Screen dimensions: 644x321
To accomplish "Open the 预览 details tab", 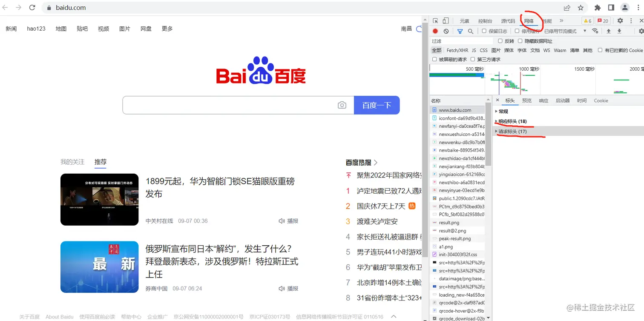I will pos(527,100).
